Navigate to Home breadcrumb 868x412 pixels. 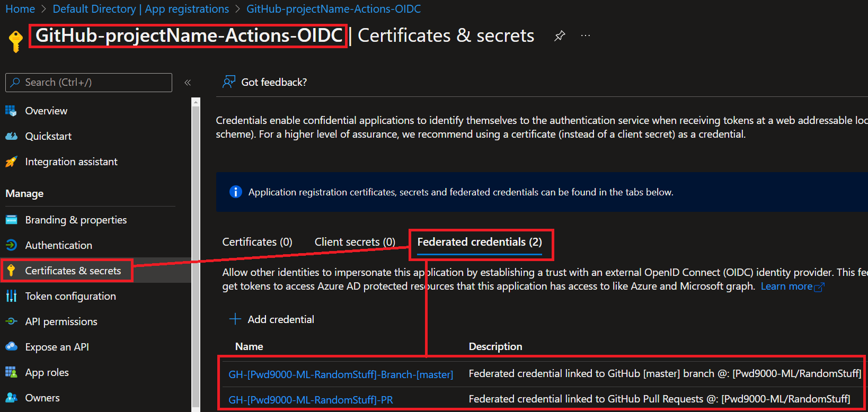tap(20, 9)
